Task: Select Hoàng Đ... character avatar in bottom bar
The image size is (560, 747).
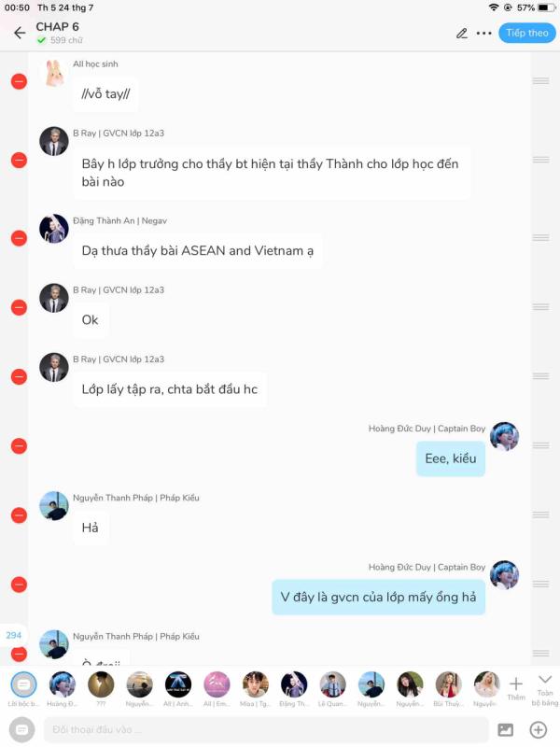Action: pyautogui.click(x=62, y=689)
